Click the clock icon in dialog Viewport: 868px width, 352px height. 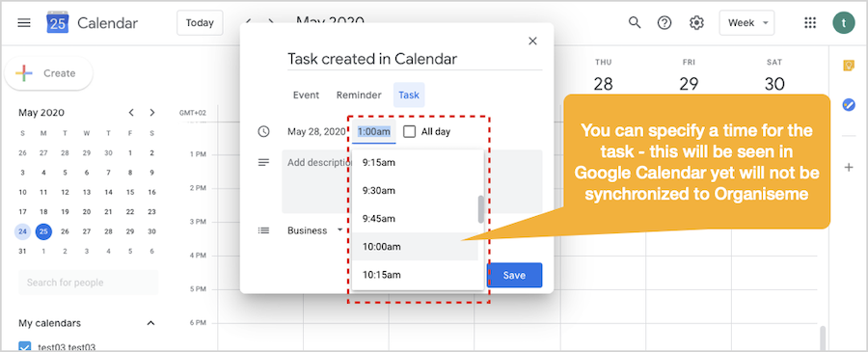pyautogui.click(x=263, y=132)
